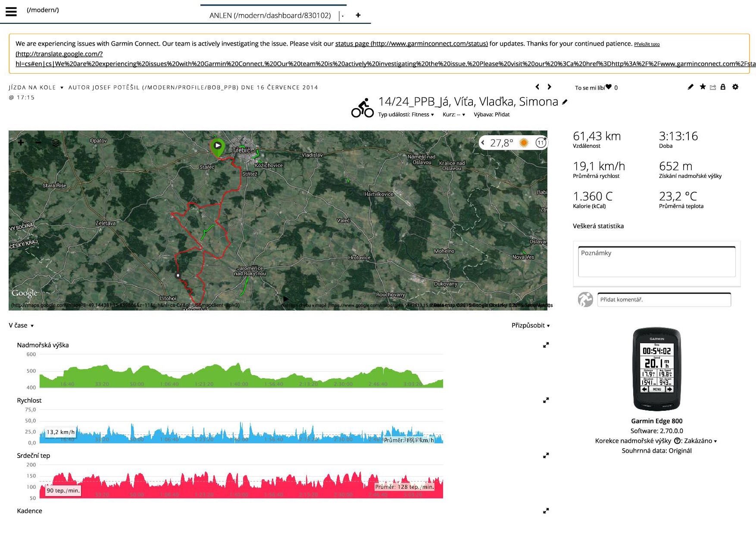Open the map layers selector

click(x=56, y=143)
